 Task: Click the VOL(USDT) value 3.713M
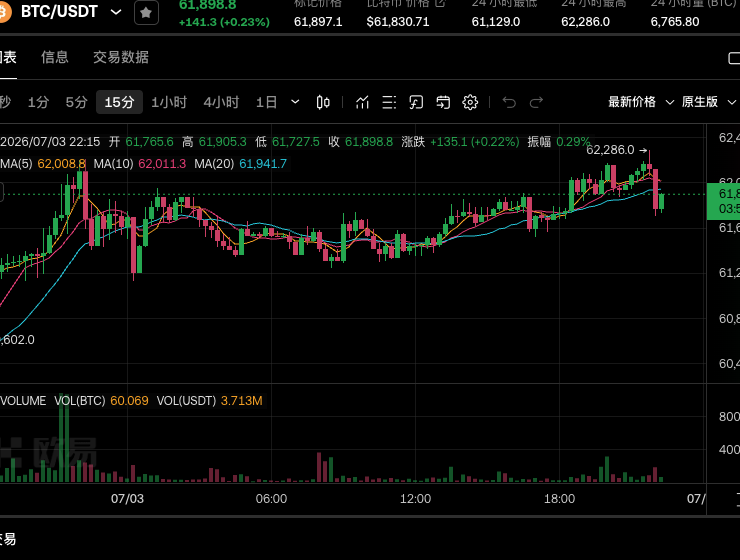point(242,401)
